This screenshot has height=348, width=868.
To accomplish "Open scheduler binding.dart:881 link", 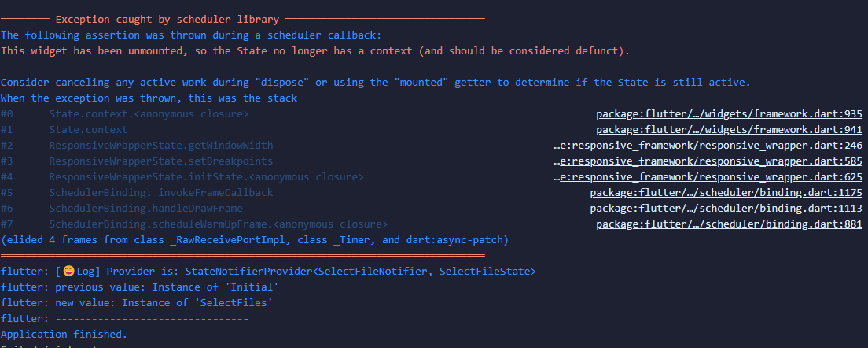I will point(729,224).
